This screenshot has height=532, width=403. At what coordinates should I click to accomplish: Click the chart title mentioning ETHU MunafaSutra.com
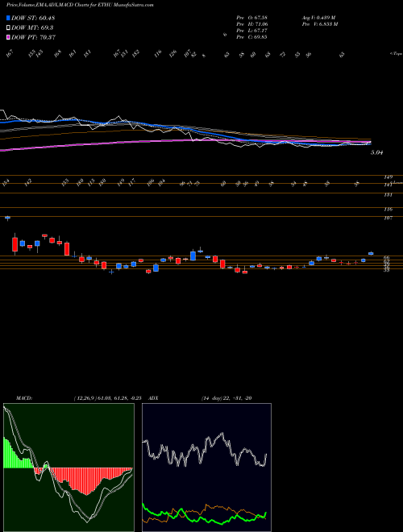(80, 6)
